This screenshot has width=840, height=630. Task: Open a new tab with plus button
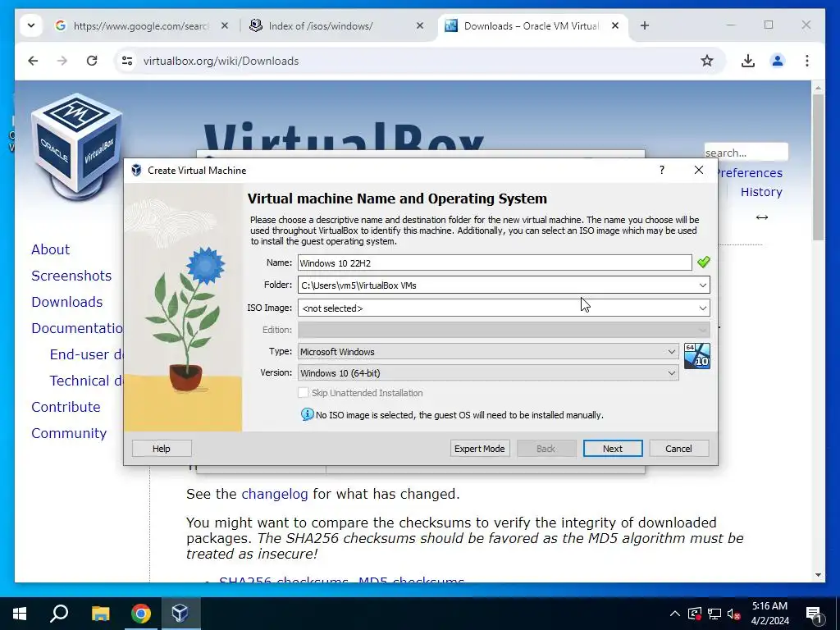click(645, 25)
